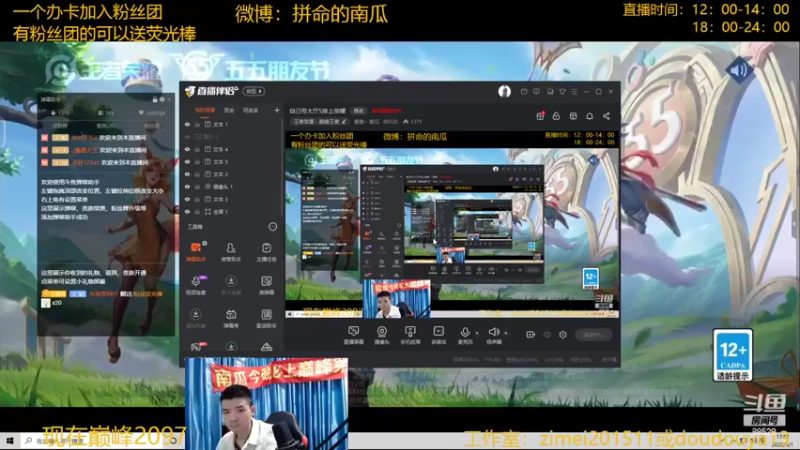Open the 视频连麦 tool
The image size is (800, 450).
[x=196, y=285]
